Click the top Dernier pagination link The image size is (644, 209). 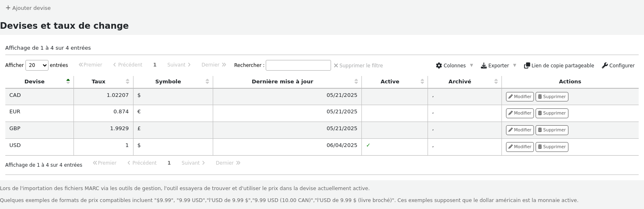[214, 65]
